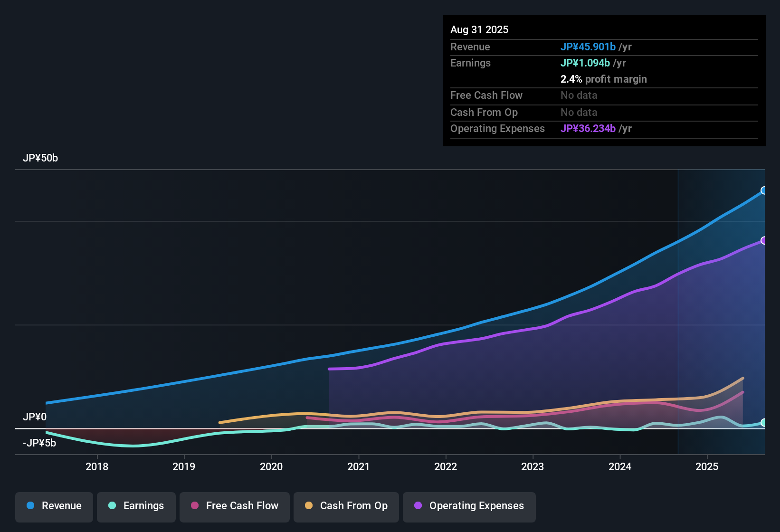Click the Operating Expenses legend button
This screenshot has height=532, width=780.
(x=469, y=506)
